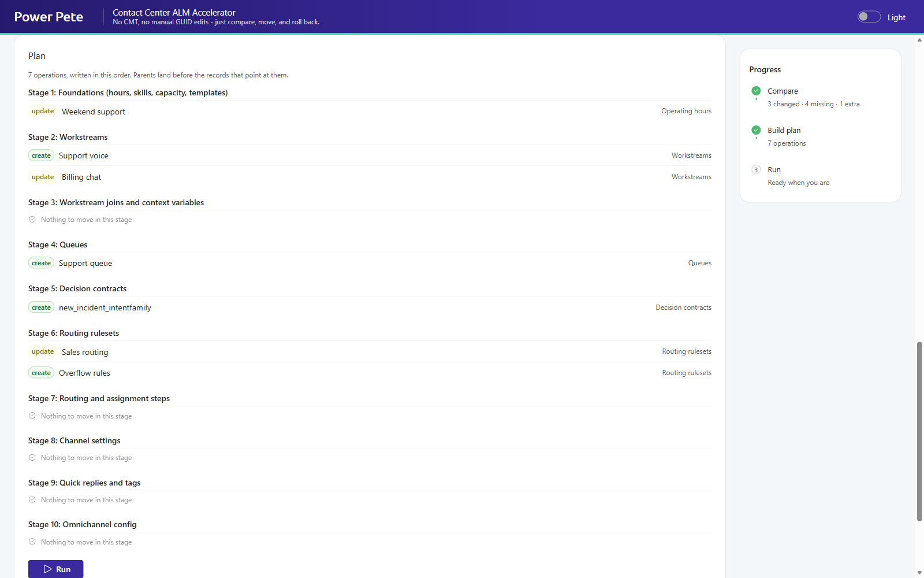Click Contact Center ALM Accelerator heading
The height and width of the screenshot is (578, 924).
(174, 12)
